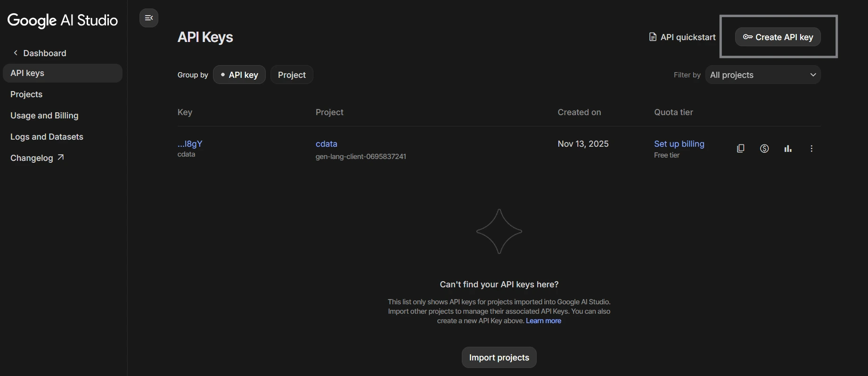Open Usage and Billing page
The height and width of the screenshot is (376, 868).
[x=44, y=116]
